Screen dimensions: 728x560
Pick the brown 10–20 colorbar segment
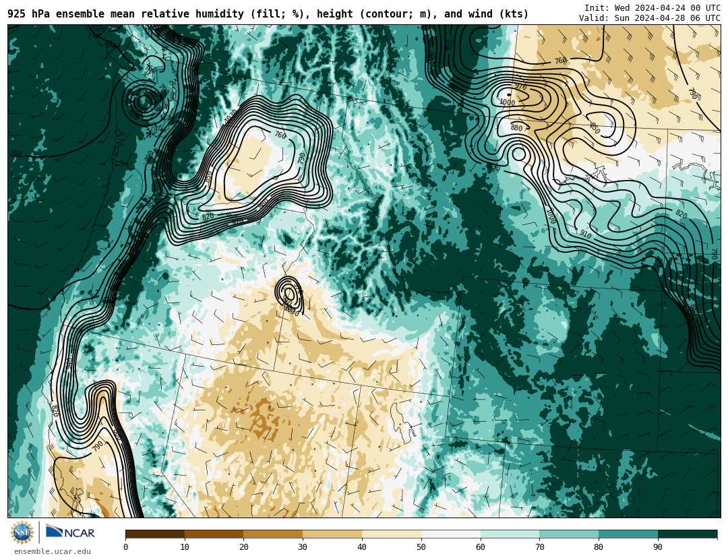point(214,534)
